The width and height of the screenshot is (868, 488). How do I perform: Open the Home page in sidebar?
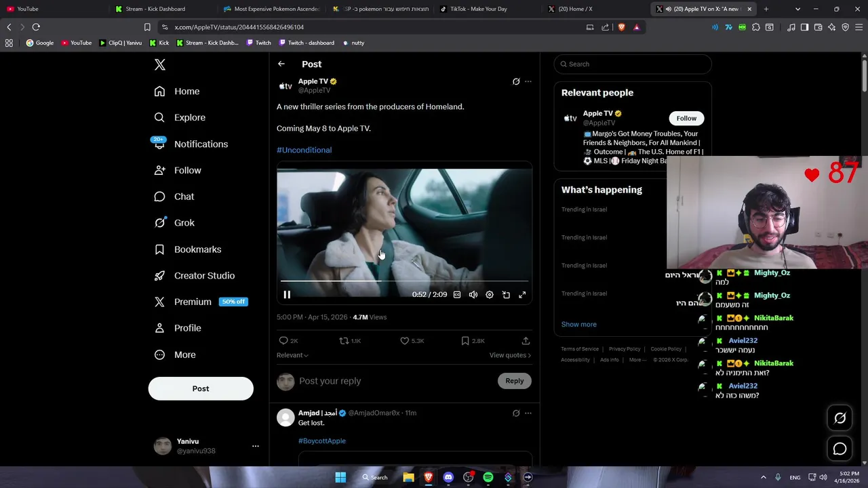177,91
